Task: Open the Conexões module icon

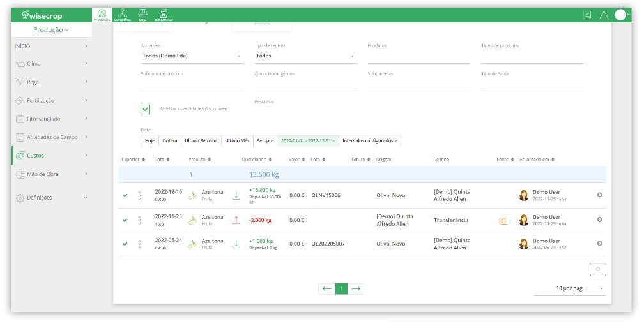Action: coord(122,15)
